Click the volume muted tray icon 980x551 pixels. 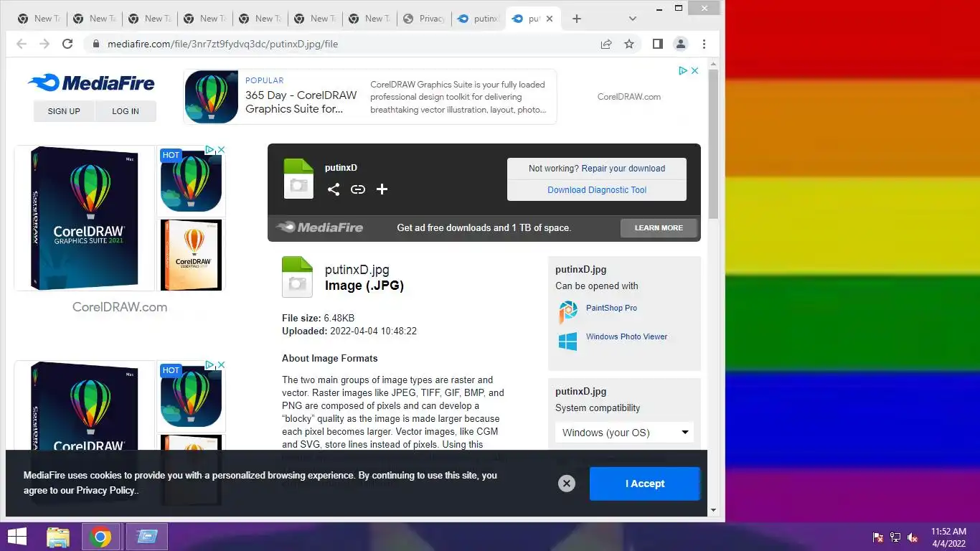(913, 537)
